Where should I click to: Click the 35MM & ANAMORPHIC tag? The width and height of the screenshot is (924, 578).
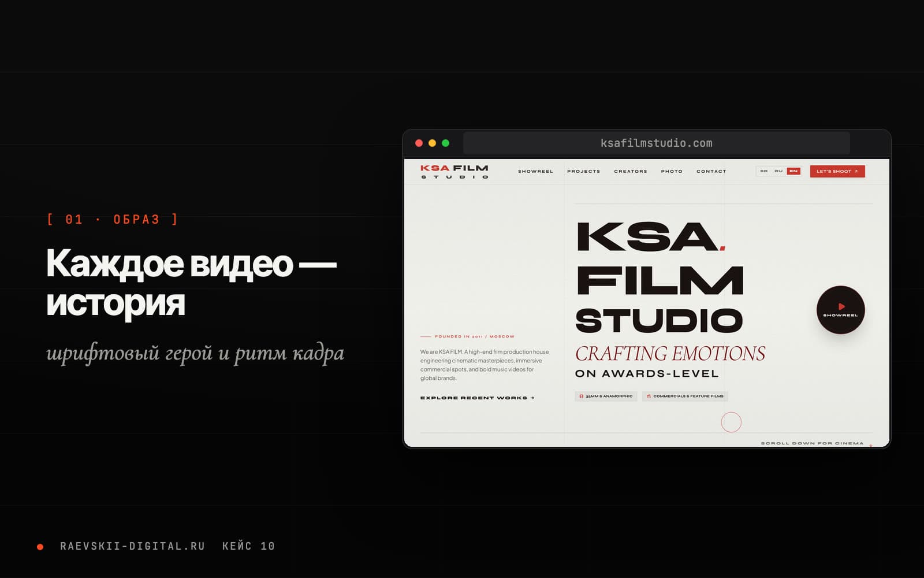[606, 397]
